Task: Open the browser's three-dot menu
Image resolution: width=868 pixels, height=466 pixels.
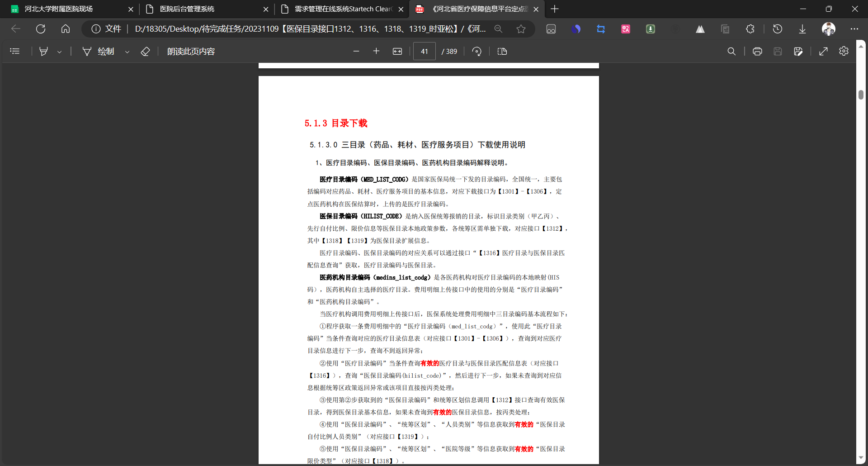Action: [854, 29]
